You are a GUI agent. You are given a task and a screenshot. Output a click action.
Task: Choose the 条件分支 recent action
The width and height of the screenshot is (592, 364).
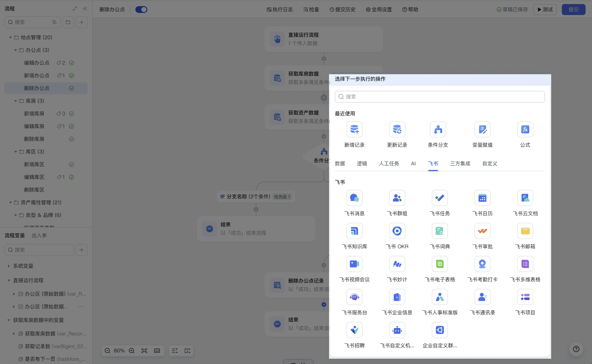coord(438,129)
